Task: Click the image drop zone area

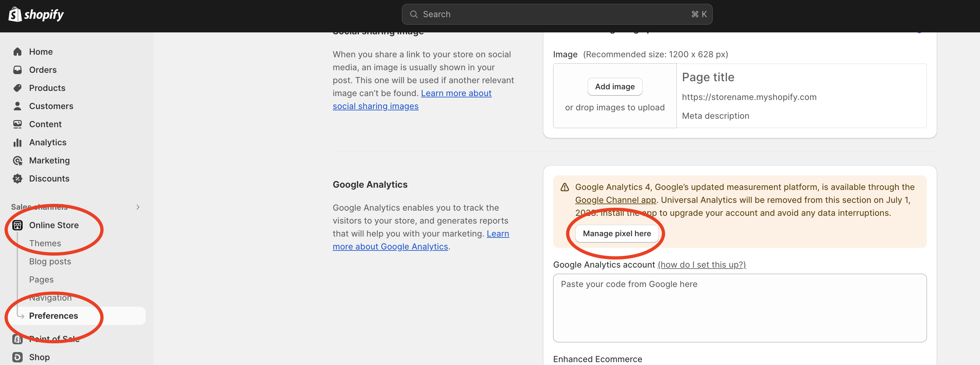Action: coord(615,96)
